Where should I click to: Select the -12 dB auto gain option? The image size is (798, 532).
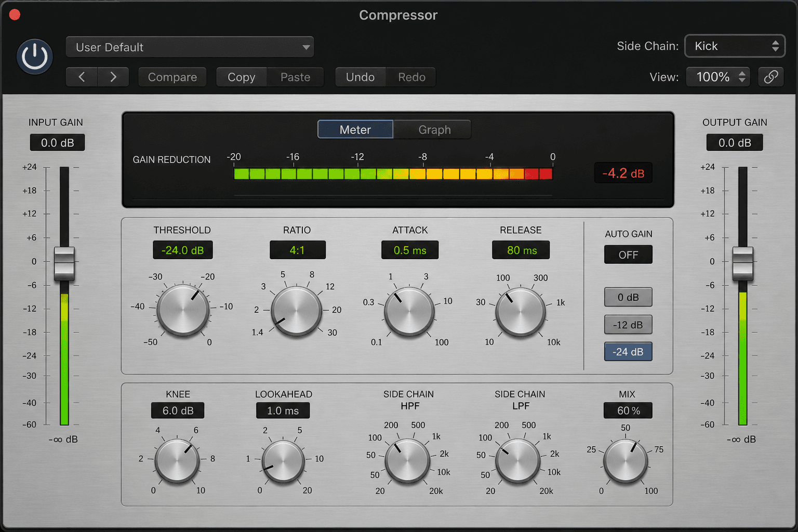click(x=628, y=325)
